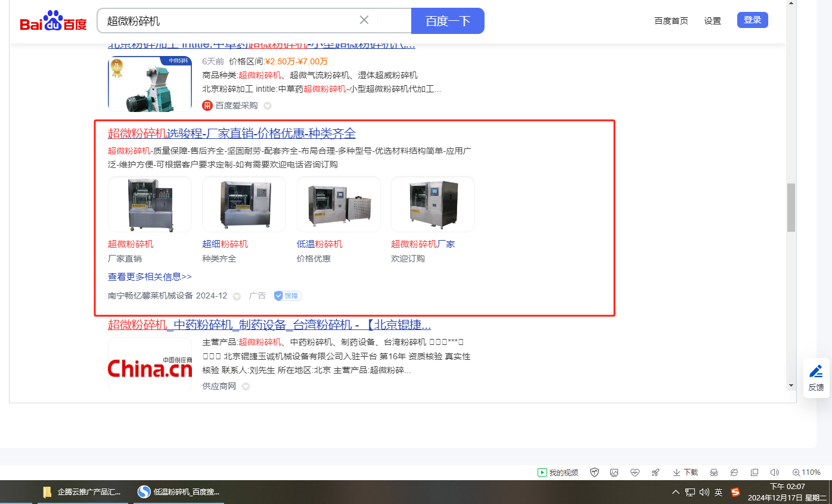Open 百度首页 link in the header
The width and height of the screenshot is (832, 504).
click(x=671, y=21)
